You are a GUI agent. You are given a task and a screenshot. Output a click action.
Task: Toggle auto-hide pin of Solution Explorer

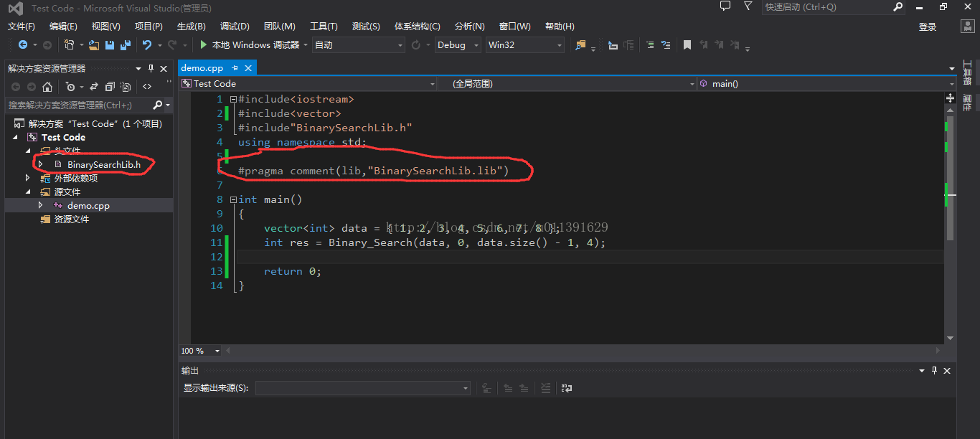[151, 68]
